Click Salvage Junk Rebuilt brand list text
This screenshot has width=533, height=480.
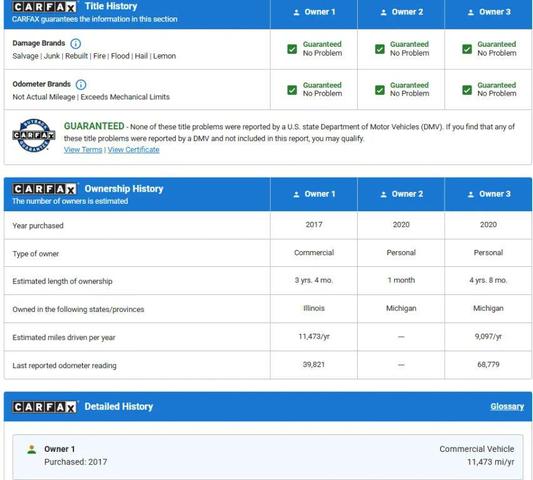tap(94, 56)
